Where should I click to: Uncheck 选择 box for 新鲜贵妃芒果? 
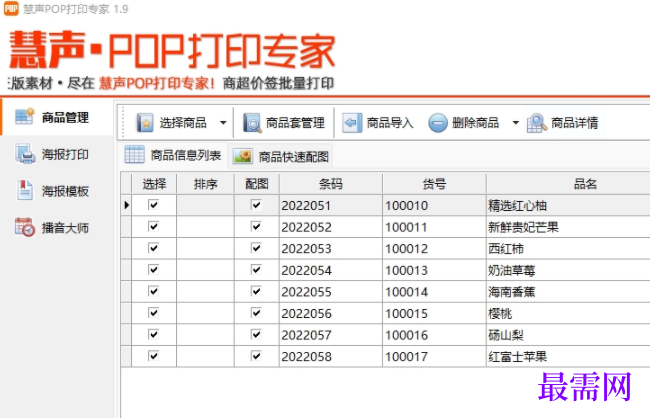pos(153,226)
